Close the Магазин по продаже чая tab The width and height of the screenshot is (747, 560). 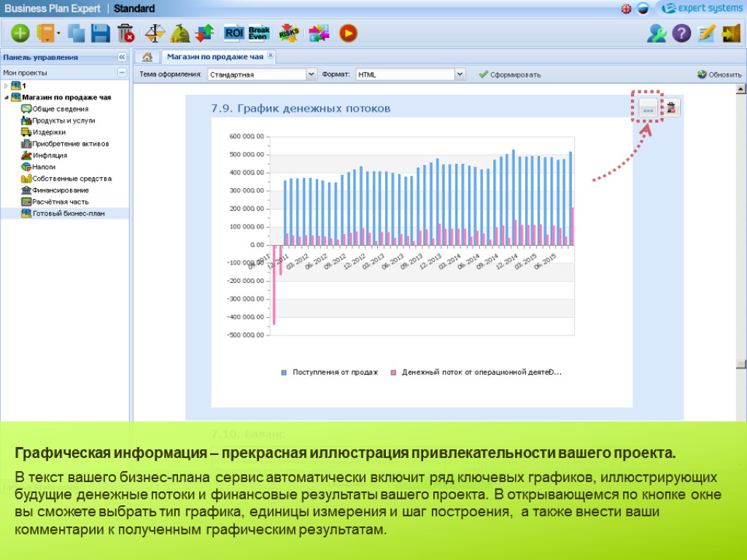pyautogui.click(x=271, y=55)
